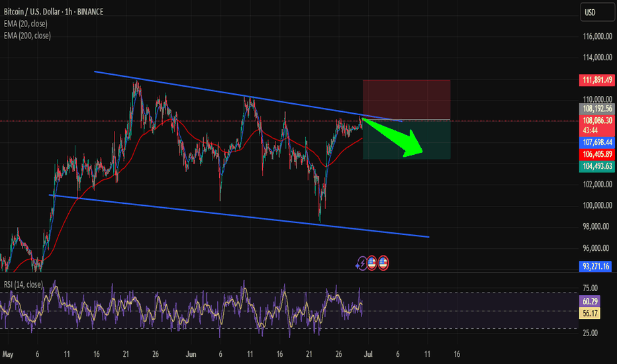Click the 93,271.16 blue price label

[x=595, y=267]
